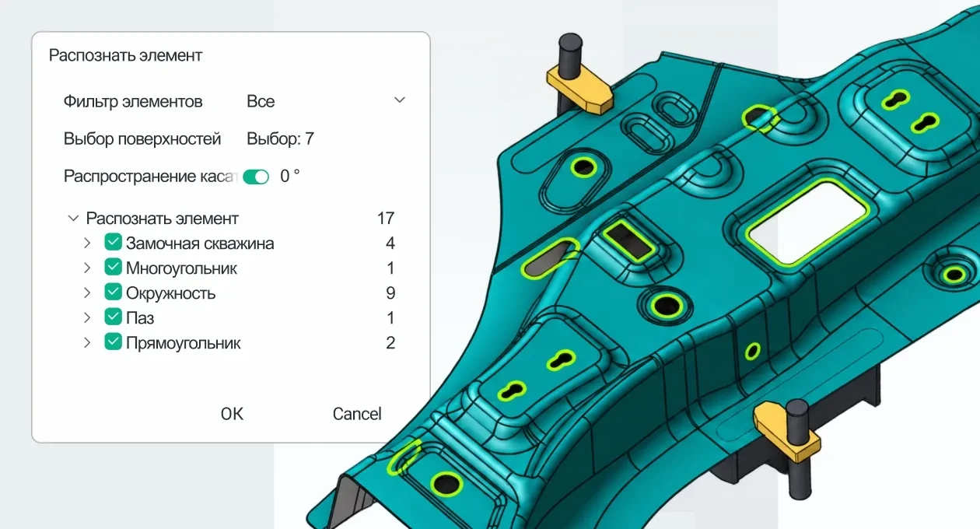Click the Фильтр элементов label

pyautogui.click(x=133, y=102)
